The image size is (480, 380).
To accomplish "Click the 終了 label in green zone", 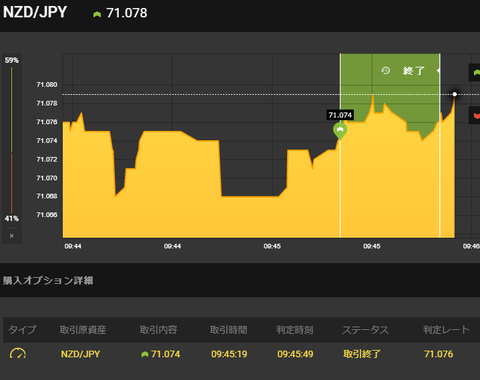I will tap(414, 71).
